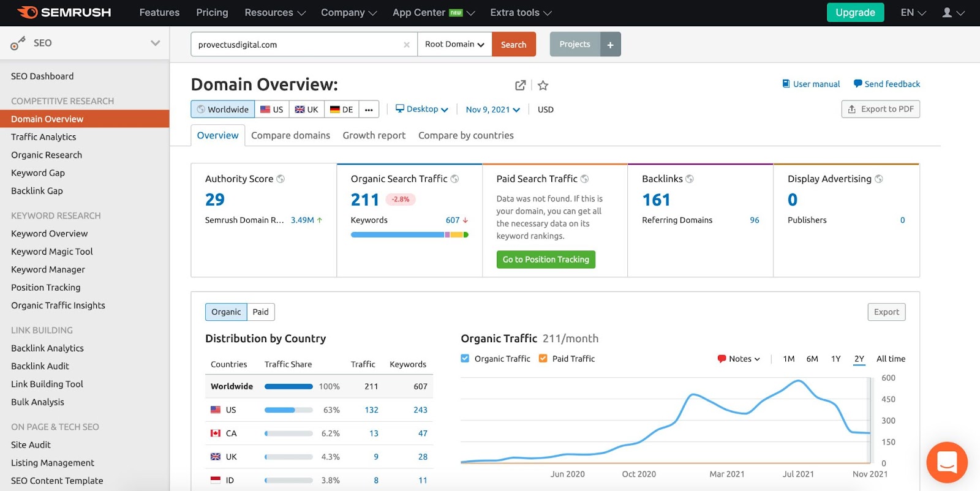Switch to Compare by countries tab
The image size is (980, 491).
coord(466,135)
